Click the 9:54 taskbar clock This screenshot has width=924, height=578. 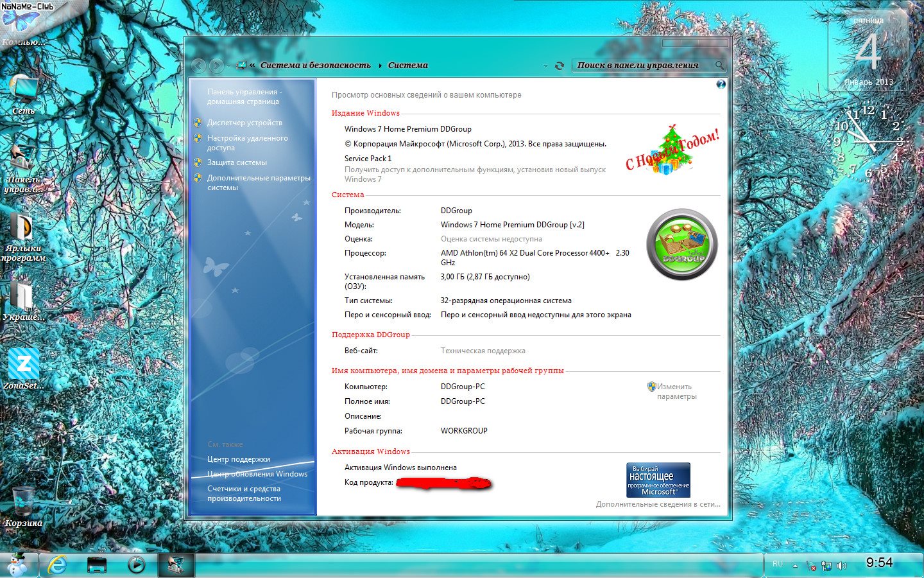879,563
